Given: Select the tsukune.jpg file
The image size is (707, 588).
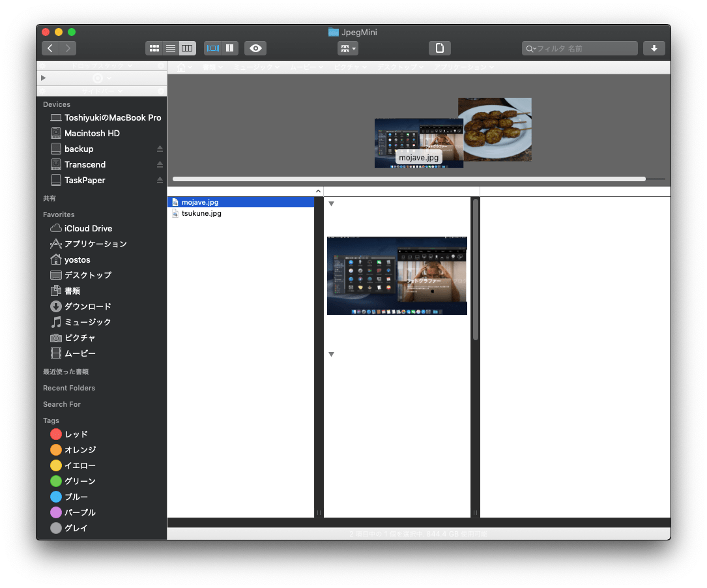Looking at the screenshot, I should (x=201, y=213).
